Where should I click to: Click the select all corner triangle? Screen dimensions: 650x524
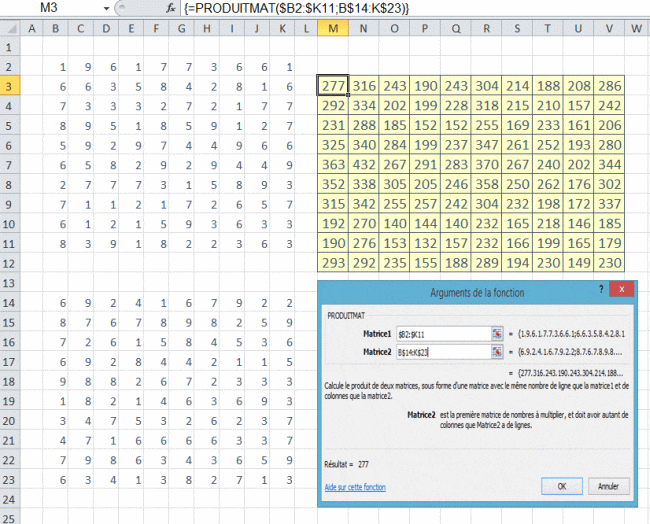click(x=10, y=28)
